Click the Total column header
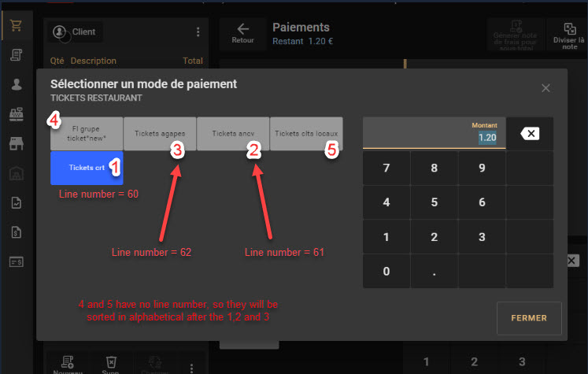This screenshot has width=588, height=374. click(193, 61)
